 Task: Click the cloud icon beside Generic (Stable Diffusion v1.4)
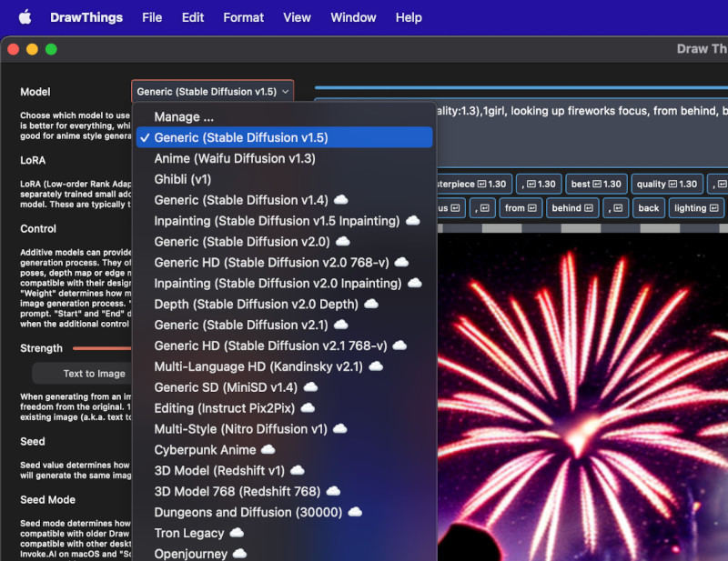point(341,200)
